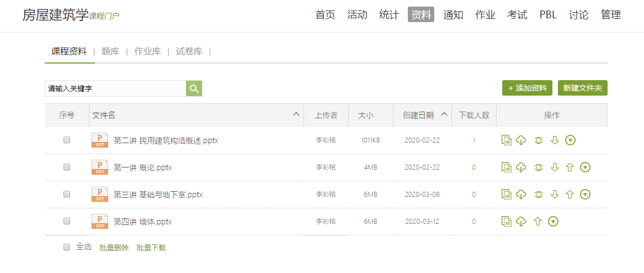This screenshot has height=273, width=644.
Task: Click the green search magnifier button
Action: click(x=194, y=88)
